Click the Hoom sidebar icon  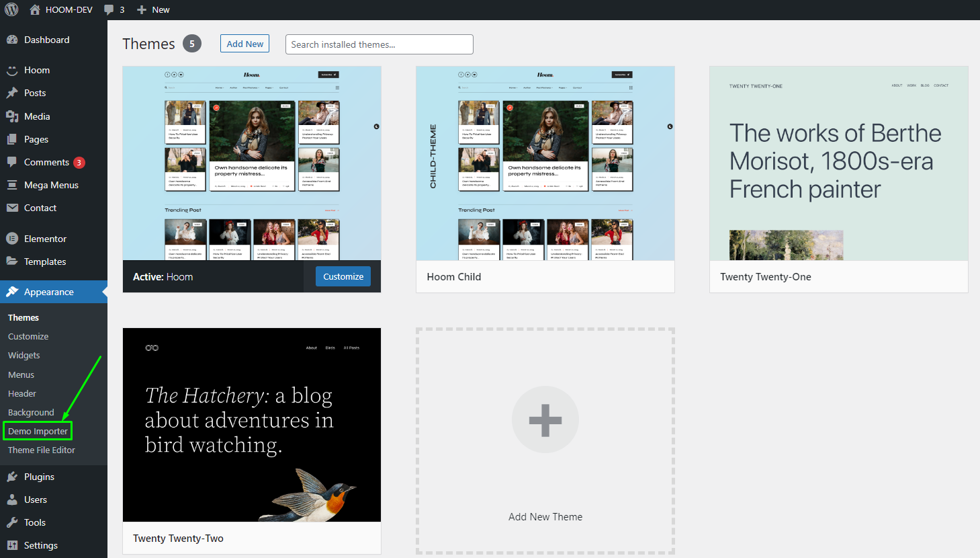(x=12, y=70)
